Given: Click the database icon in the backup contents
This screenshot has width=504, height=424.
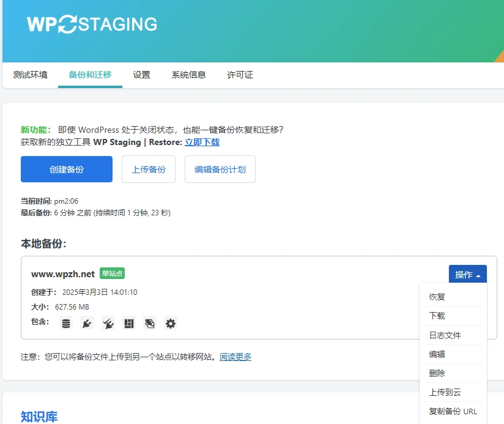Looking at the screenshot, I should coord(66,324).
